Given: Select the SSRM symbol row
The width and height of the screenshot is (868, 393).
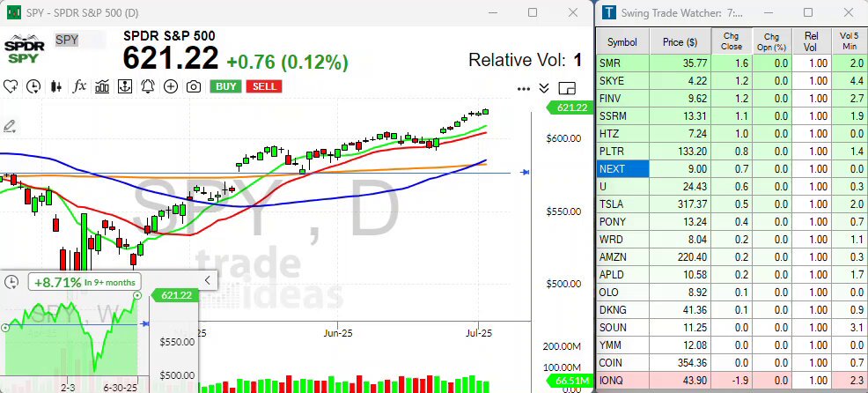Looking at the screenshot, I should (x=622, y=115).
